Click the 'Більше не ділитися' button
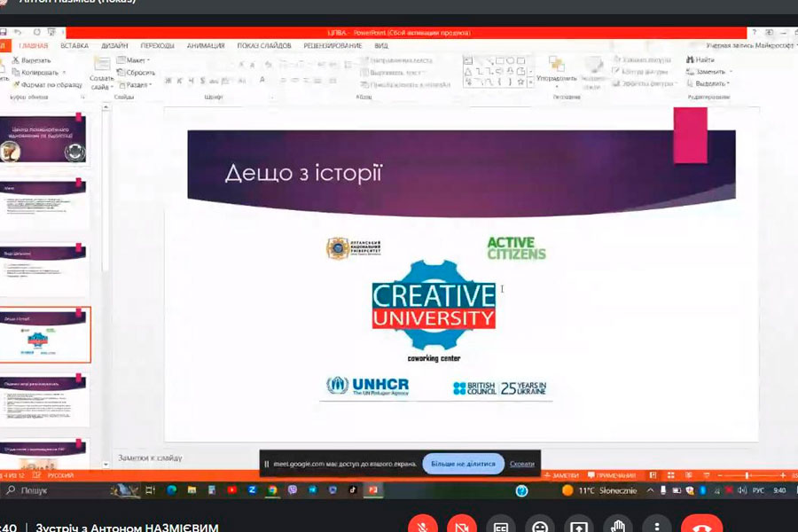798x532 pixels. [463, 464]
